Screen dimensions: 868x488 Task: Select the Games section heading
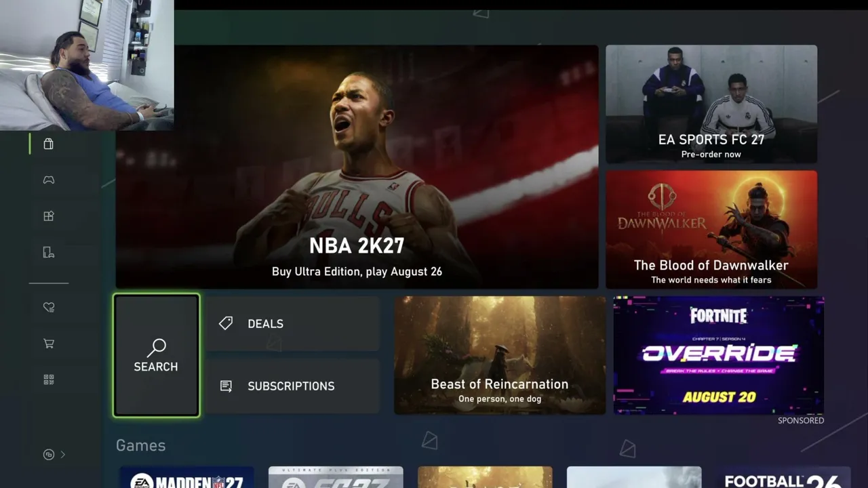point(141,445)
